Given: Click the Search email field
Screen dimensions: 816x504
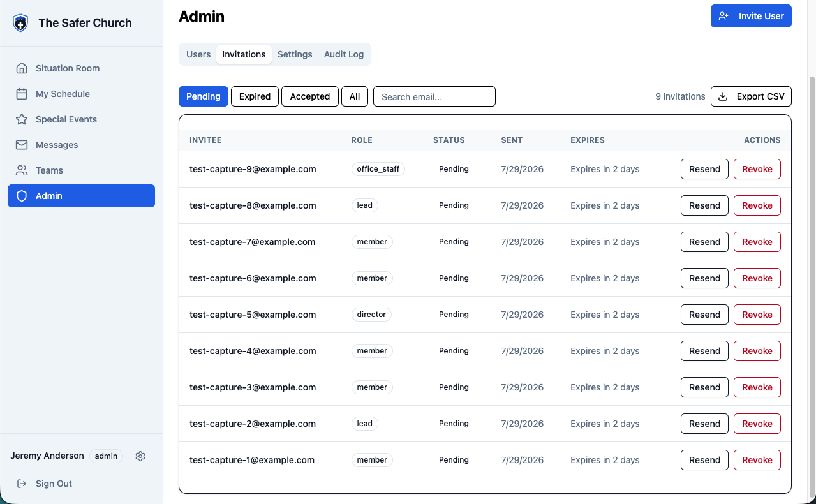Looking at the screenshot, I should pos(434,96).
